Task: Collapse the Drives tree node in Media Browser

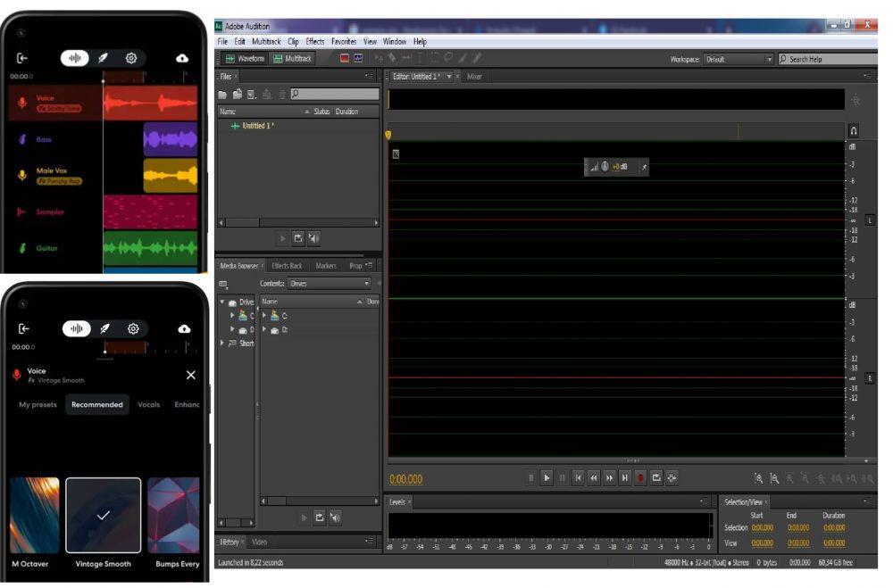Action: (222, 302)
